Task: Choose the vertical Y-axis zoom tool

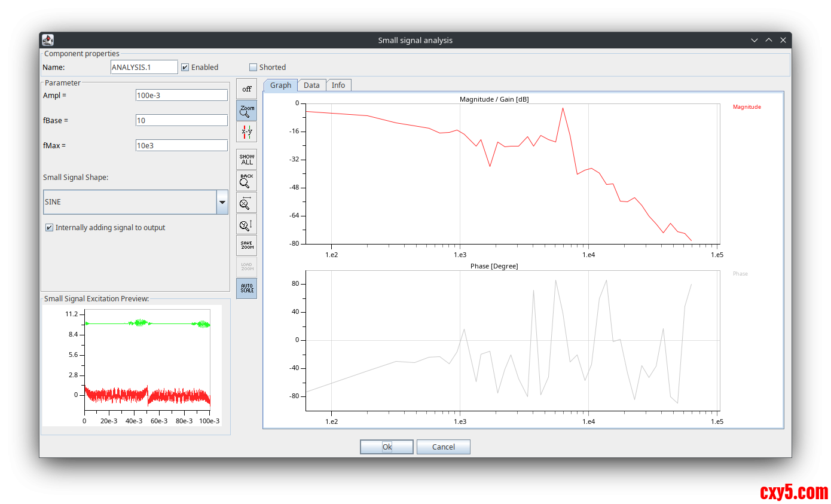Action: [x=246, y=224]
